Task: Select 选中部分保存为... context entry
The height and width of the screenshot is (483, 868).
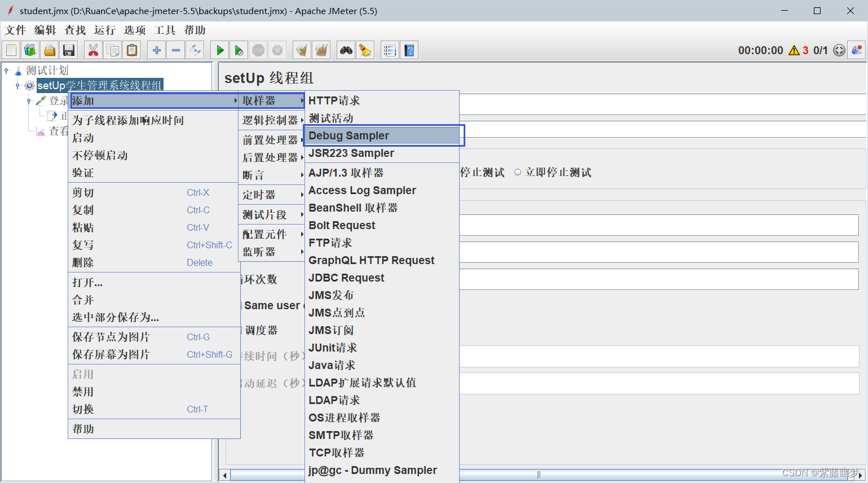Action: 154,317
